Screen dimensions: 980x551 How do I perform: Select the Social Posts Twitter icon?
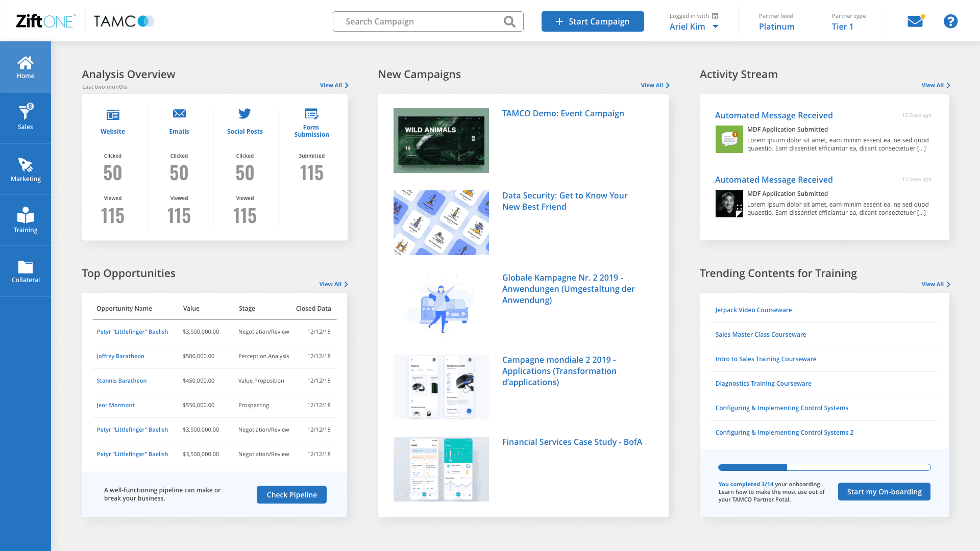245,113
